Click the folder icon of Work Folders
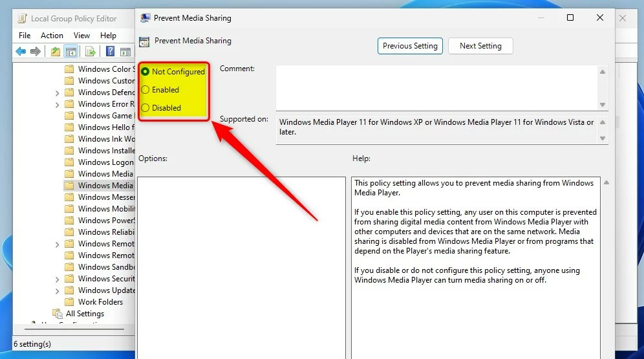The height and width of the screenshot is (359, 644). [69, 301]
